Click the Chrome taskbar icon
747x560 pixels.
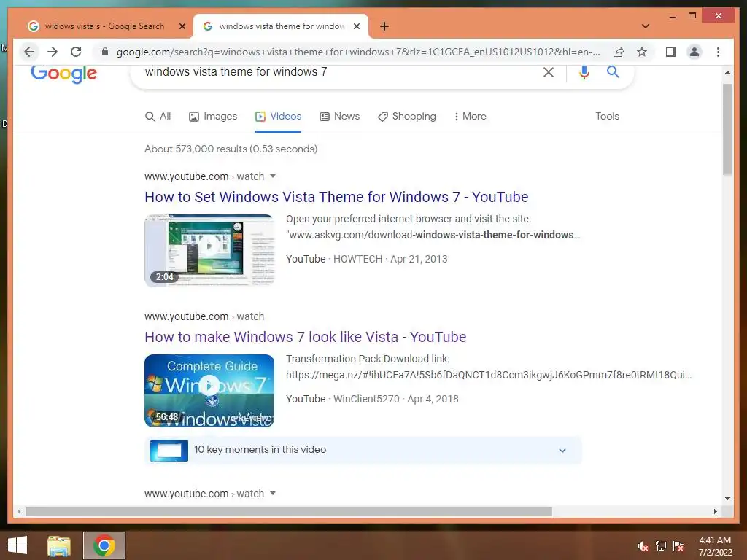104,545
